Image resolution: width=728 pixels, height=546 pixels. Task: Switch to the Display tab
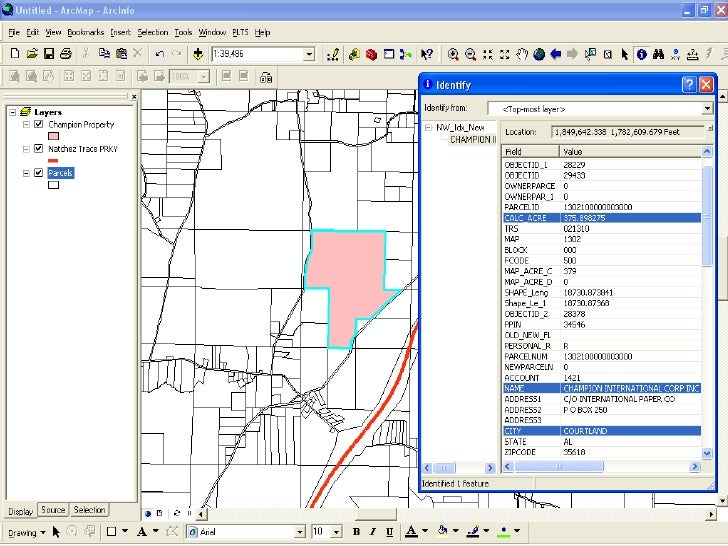click(x=21, y=511)
